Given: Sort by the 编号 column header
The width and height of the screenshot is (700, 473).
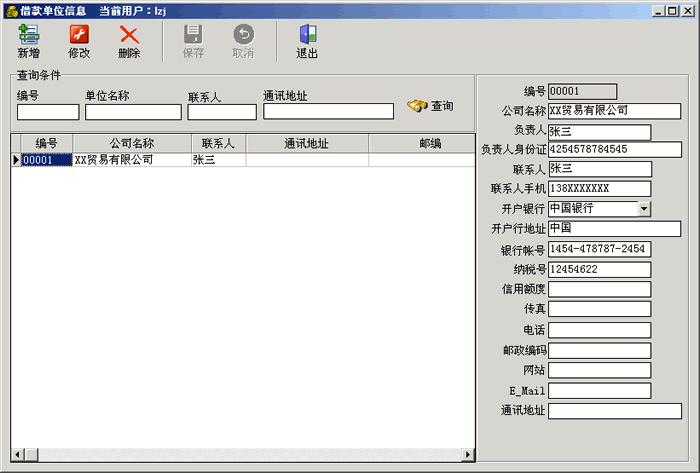Looking at the screenshot, I should [46, 144].
